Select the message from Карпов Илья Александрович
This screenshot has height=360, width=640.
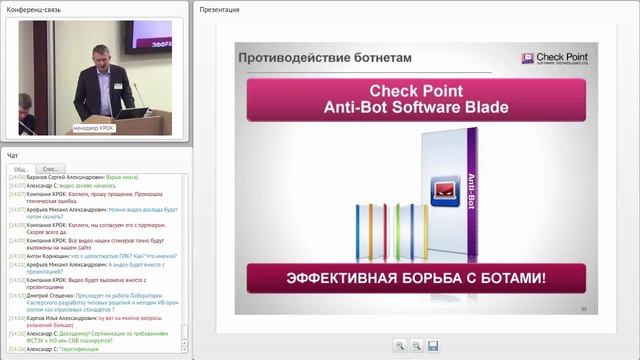86,322
